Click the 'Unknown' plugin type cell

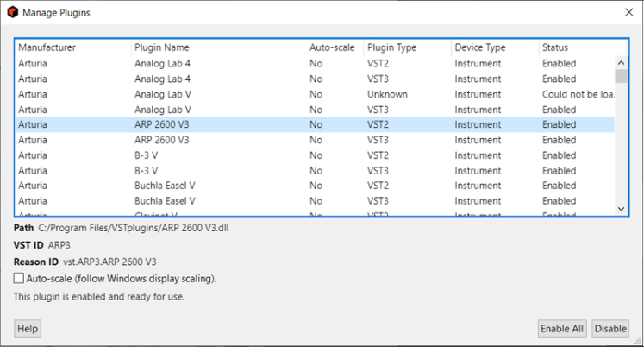click(x=387, y=94)
